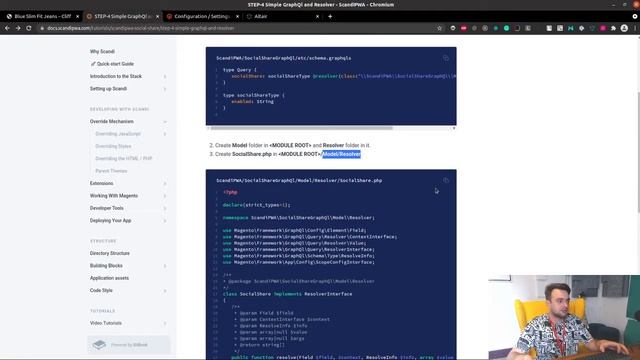Viewport: 640px width, 360px height.
Task: Bookmark this page with the star icon
Action: (440, 28)
